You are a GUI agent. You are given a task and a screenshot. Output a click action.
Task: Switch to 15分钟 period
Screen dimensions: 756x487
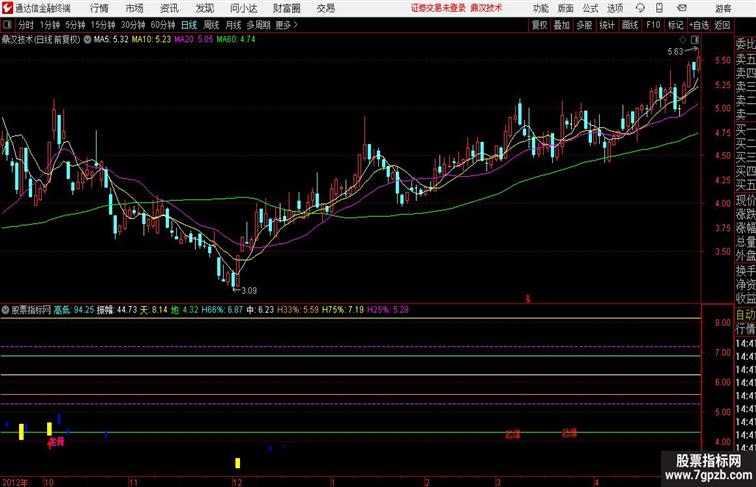coord(103,25)
